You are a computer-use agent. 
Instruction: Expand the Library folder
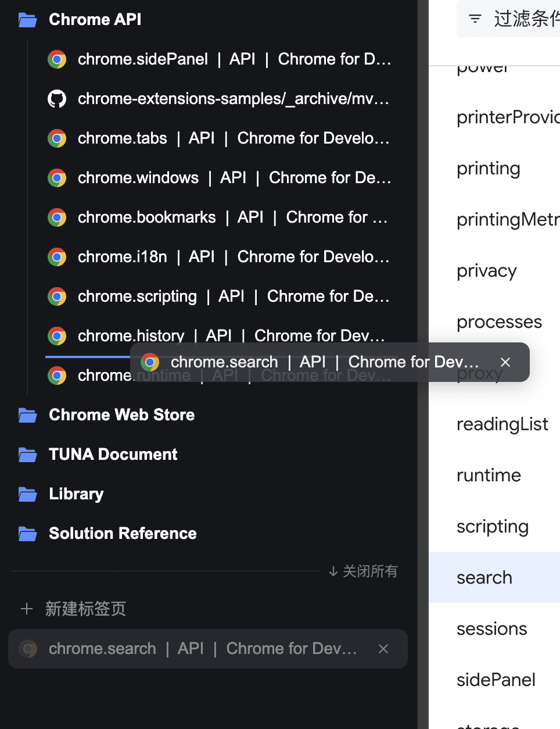(x=76, y=494)
